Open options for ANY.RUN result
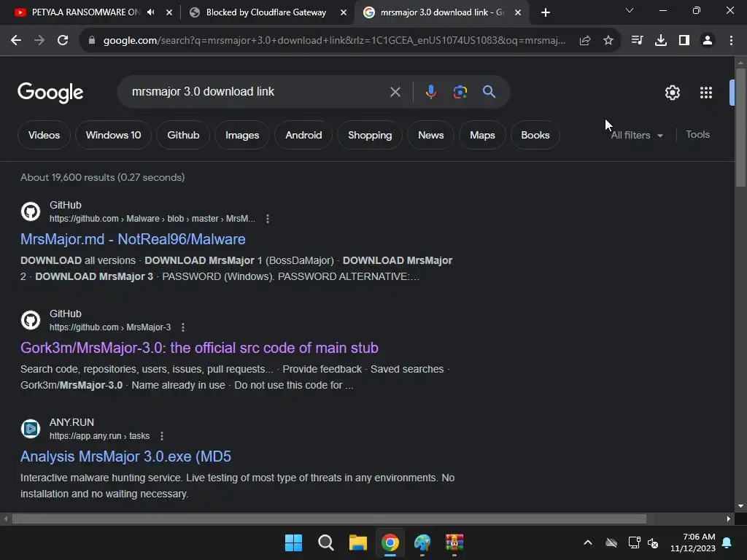This screenshot has height=560, width=747. point(162,436)
